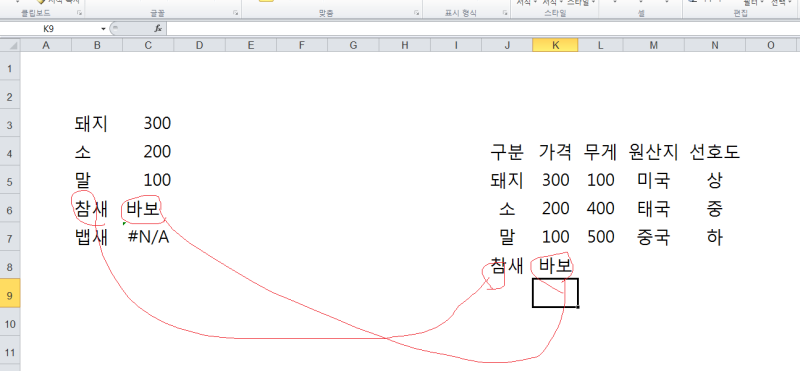This screenshot has height=371, width=800.
Task: Click cell J8 containing 참새
Action: pos(507,265)
